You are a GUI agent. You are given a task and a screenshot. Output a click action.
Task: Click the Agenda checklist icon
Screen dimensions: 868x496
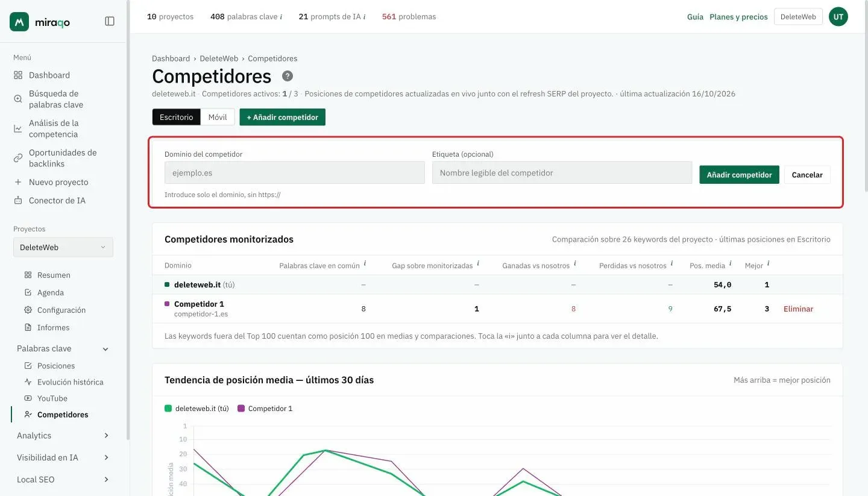point(28,292)
